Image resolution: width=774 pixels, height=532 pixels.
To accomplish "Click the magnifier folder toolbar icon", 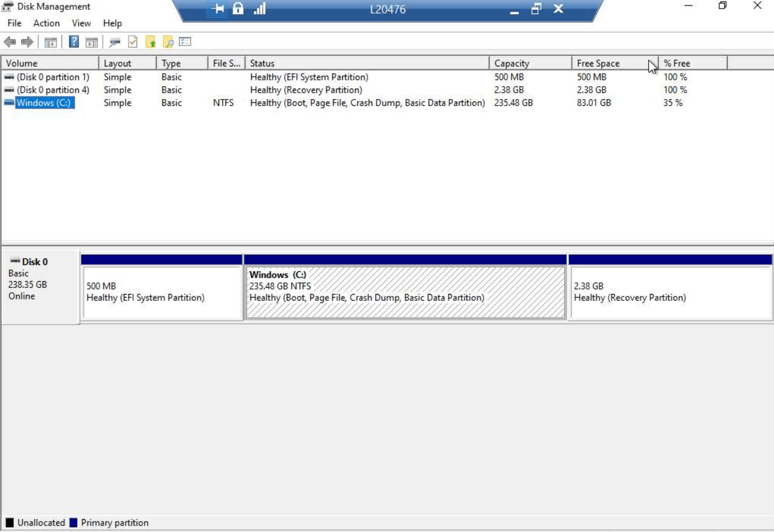I will (167, 42).
